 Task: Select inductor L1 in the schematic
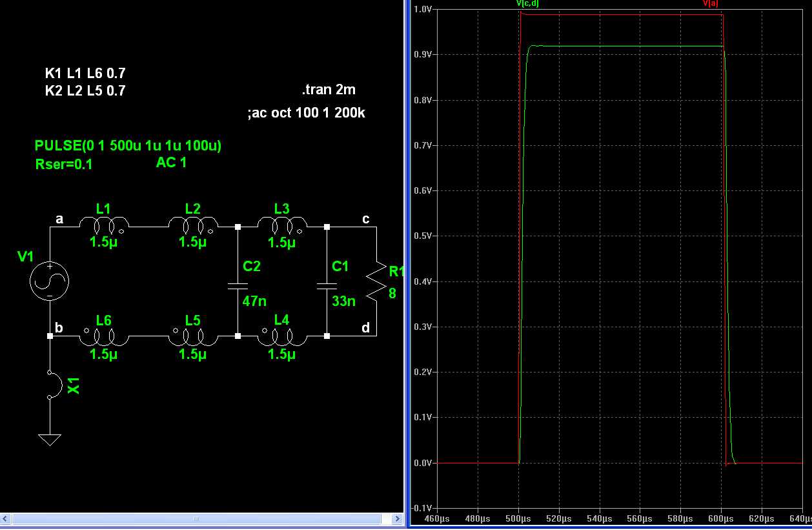click(103, 225)
